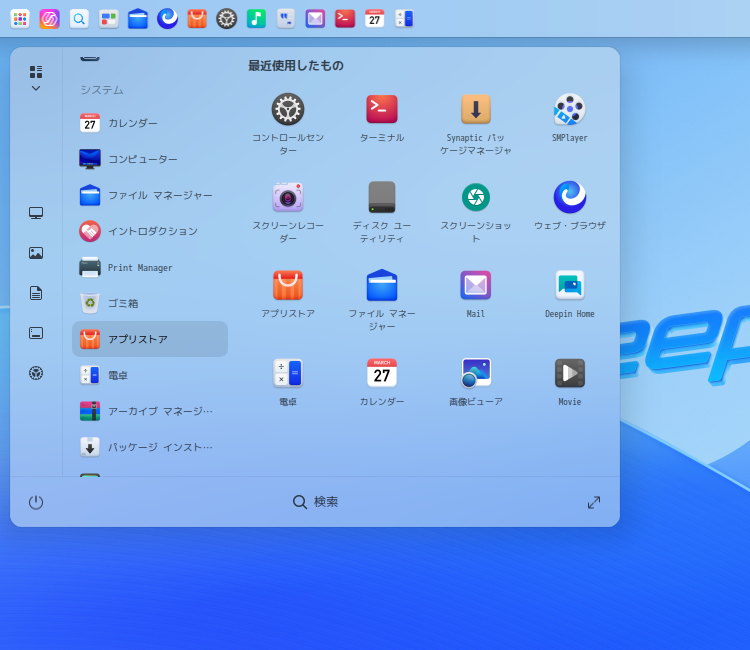Open pictures folder from launcher sidebar

[x=36, y=253]
